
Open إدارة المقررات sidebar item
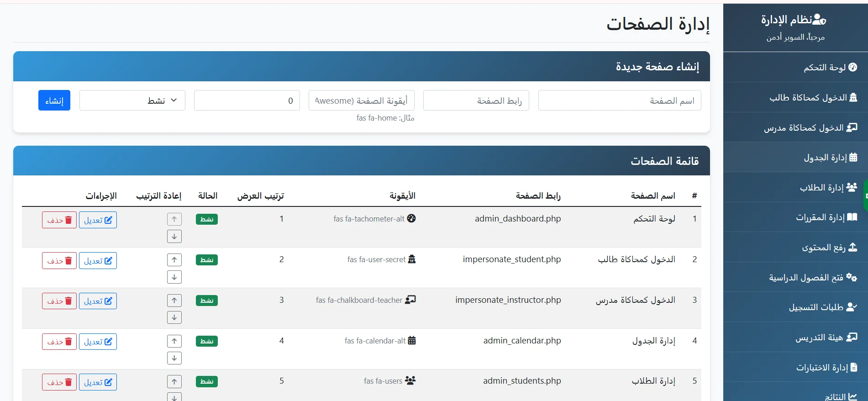[795, 217]
